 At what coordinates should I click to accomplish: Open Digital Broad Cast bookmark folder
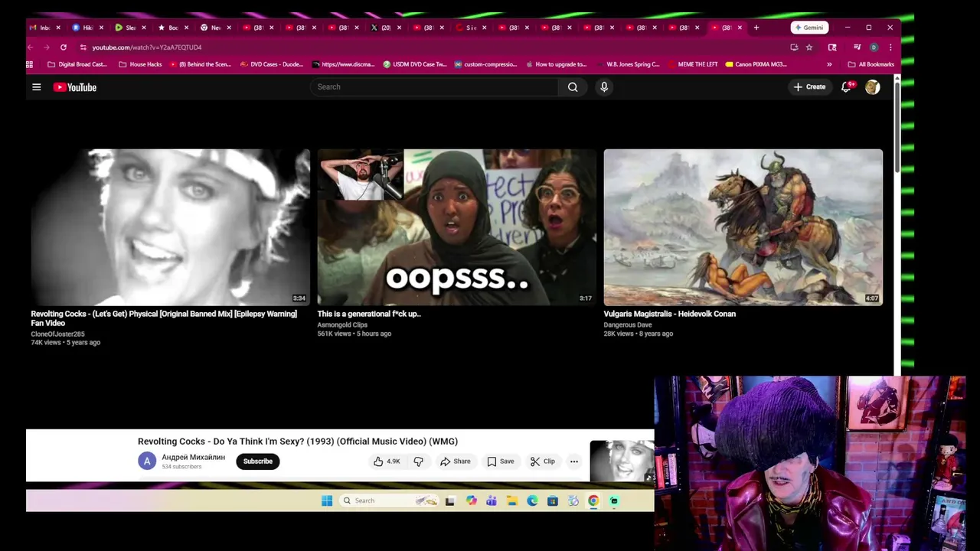pyautogui.click(x=77, y=64)
